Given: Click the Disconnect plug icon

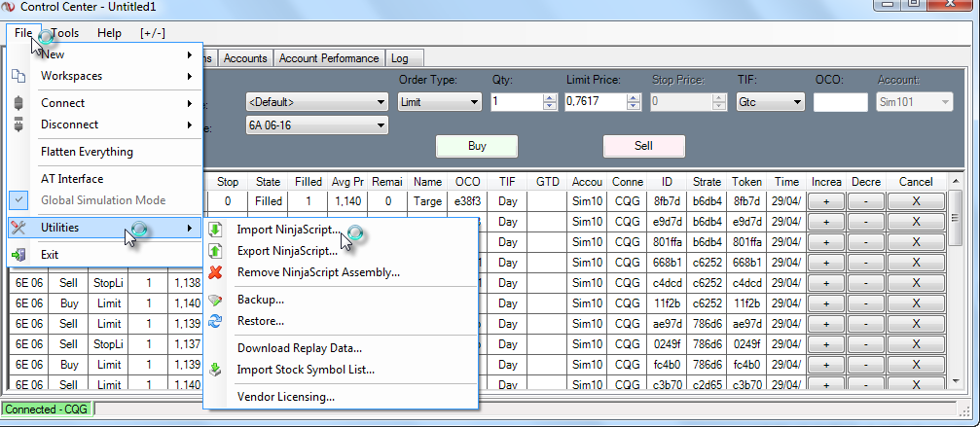Looking at the screenshot, I should (x=18, y=125).
